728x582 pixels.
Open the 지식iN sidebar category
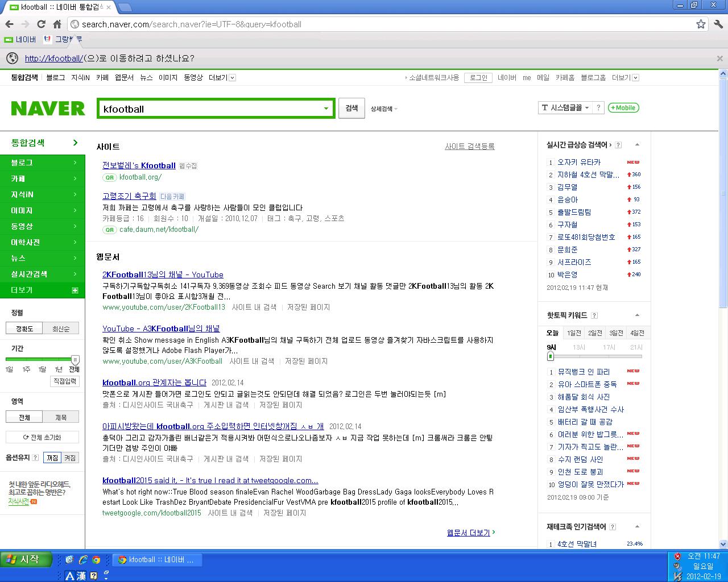[x=43, y=194]
